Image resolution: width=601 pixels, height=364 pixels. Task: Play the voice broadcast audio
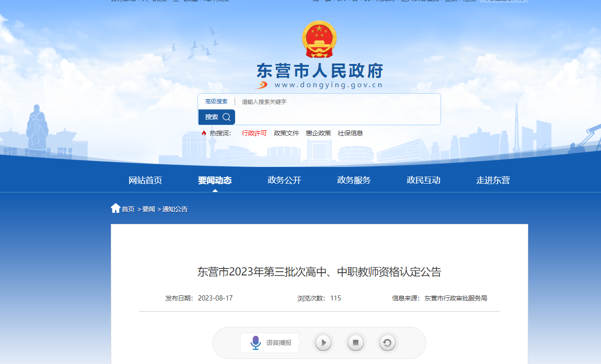[323, 343]
